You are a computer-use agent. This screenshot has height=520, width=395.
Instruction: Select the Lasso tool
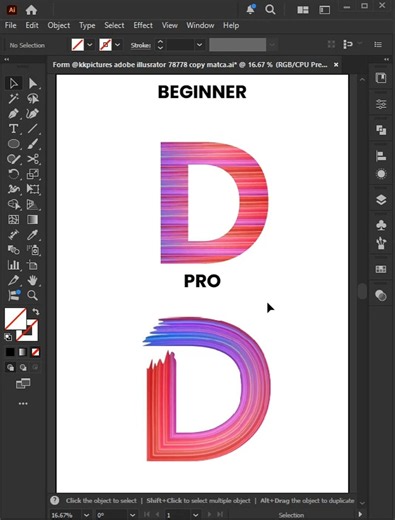coord(32,99)
